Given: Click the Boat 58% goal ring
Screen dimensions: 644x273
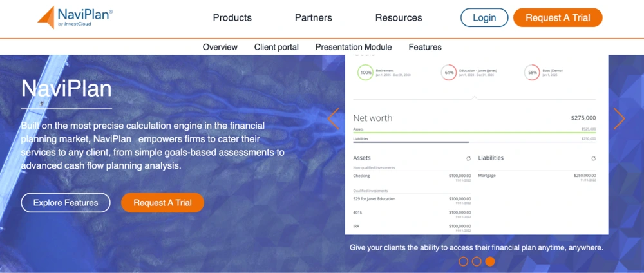Looking at the screenshot, I should coord(533,73).
